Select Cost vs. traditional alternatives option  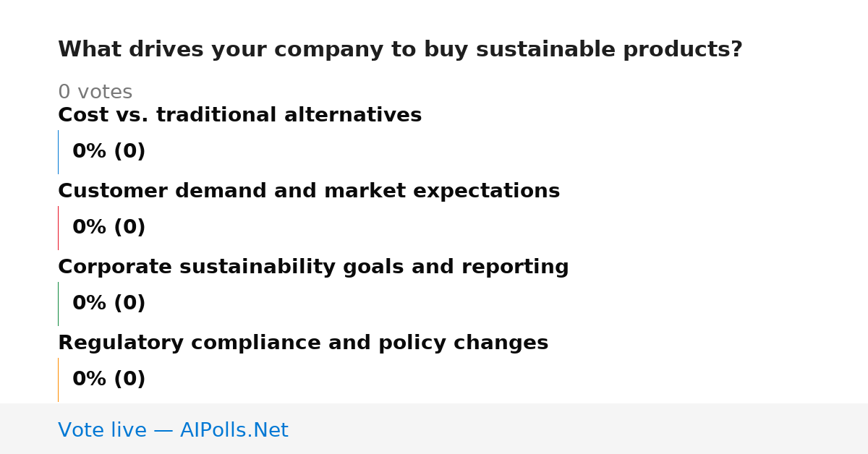click(239, 115)
